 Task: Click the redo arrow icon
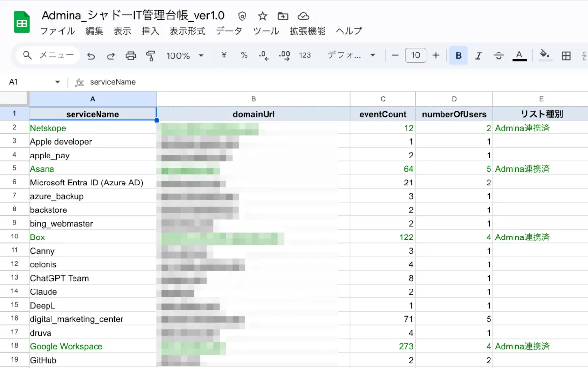pos(111,55)
